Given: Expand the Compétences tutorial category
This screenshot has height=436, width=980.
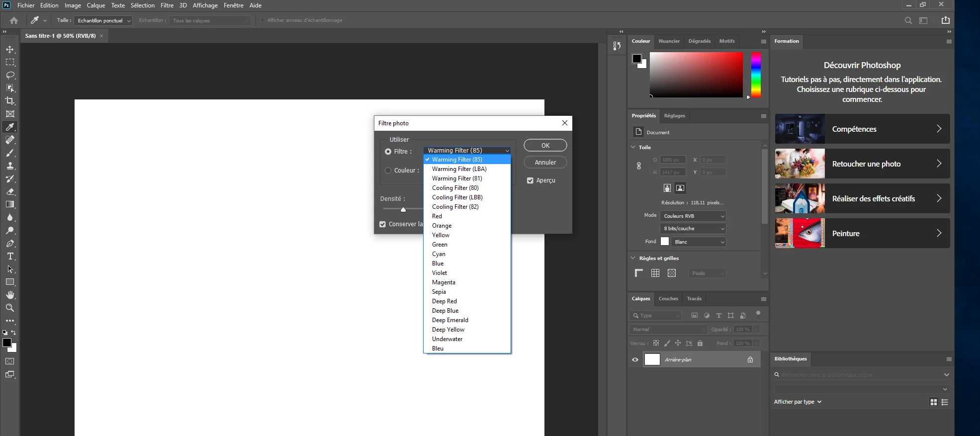Looking at the screenshot, I should 862,129.
